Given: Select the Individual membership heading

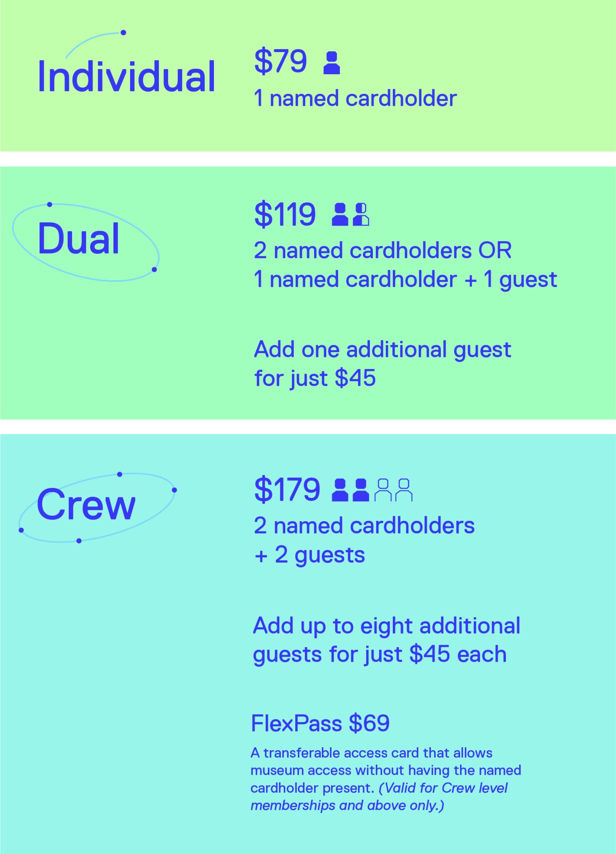Looking at the screenshot, I should (x=127, y=77).
